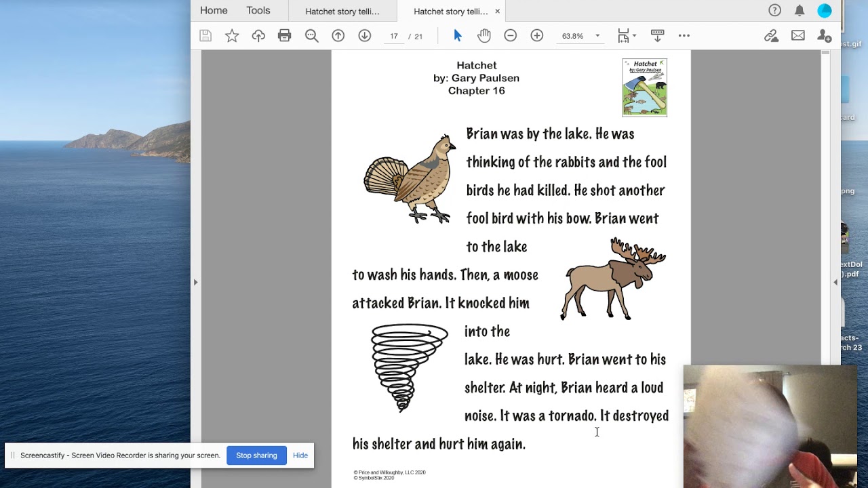Click the upload to cloud icon
This screenshot has width=868, height=488.
click(x=258, y=36)
